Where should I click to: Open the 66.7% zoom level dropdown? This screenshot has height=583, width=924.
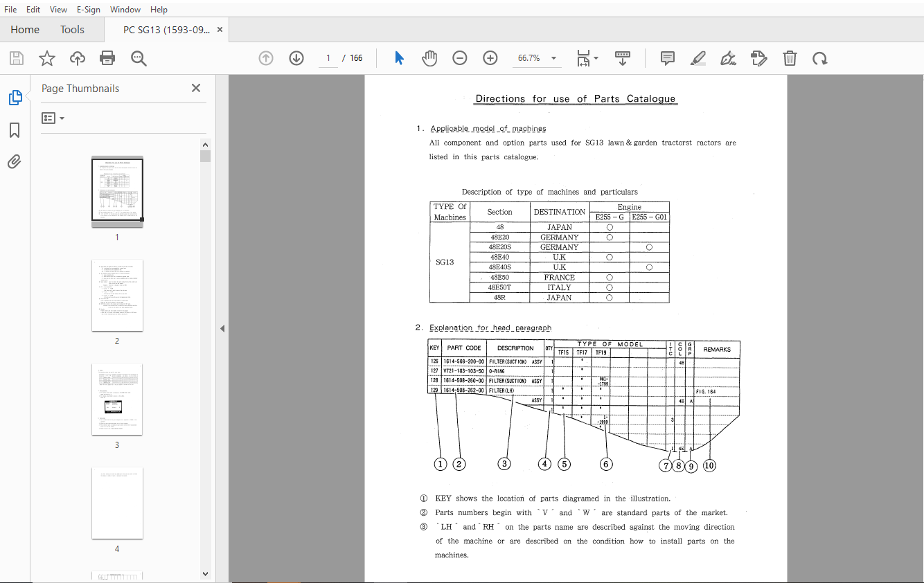[x=537, y=58]
